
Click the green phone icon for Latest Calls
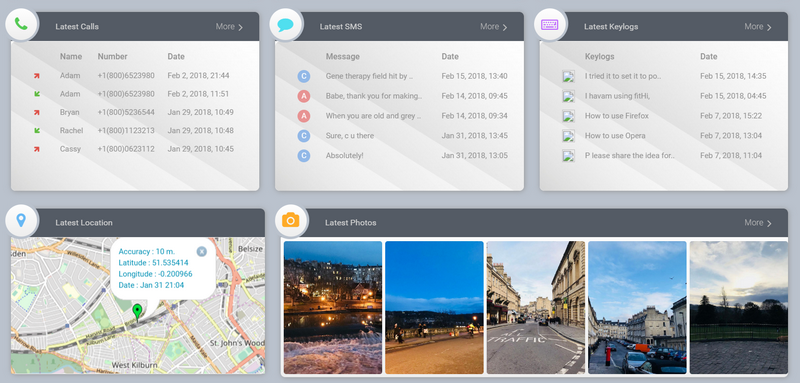(x=21, y=24)
